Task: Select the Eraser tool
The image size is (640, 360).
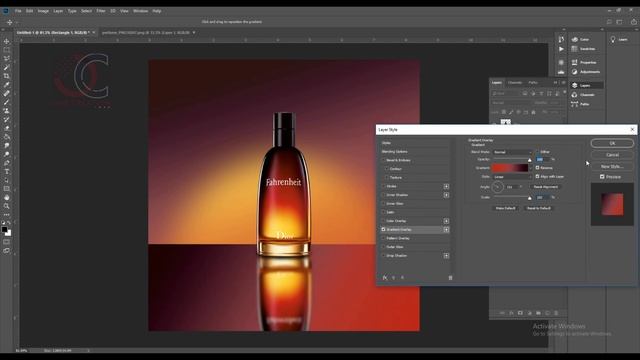Action: click(x=7, y=128)
